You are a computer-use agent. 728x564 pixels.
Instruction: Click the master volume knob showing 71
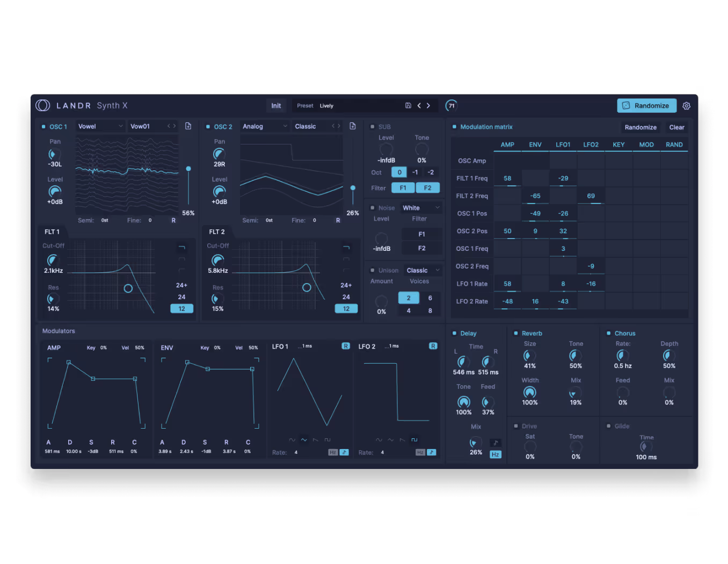pyautogui.click(x=452, y=106)
